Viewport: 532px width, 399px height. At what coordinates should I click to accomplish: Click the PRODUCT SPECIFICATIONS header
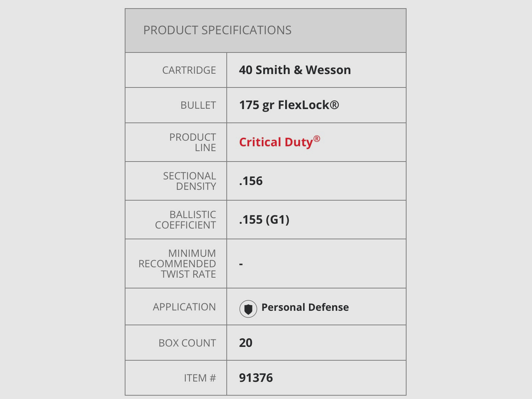217,30
